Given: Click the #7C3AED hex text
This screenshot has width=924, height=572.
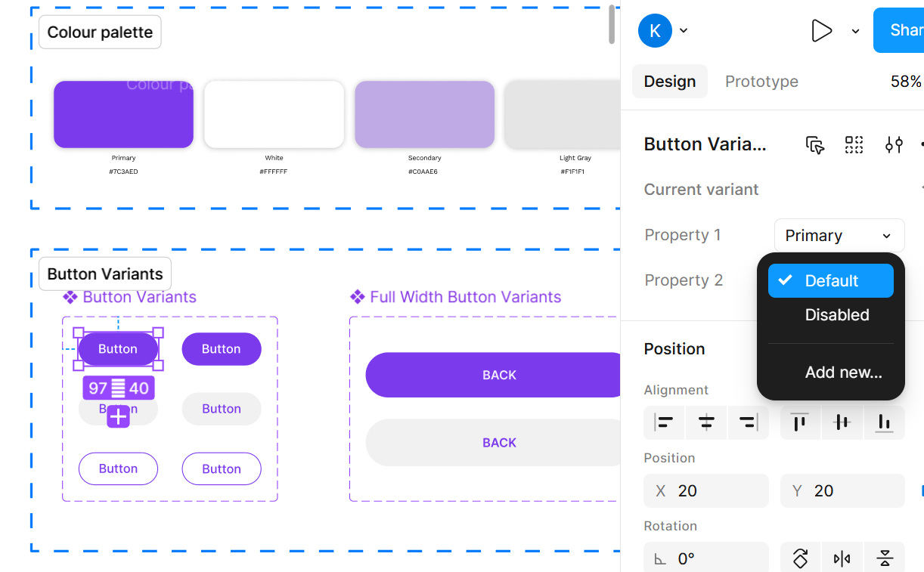Looking at the screenshot, I should coord(123,172).
